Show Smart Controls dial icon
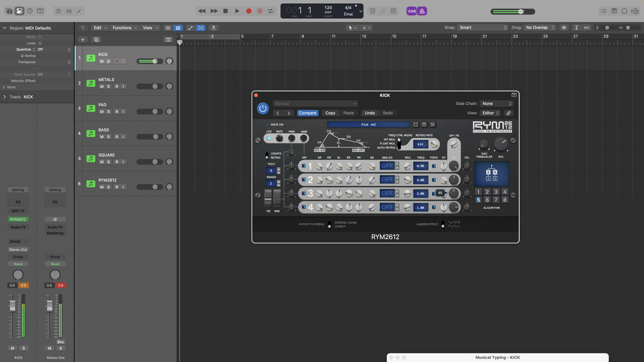Viewport: 644px width, 362px height. pos(58,11)
